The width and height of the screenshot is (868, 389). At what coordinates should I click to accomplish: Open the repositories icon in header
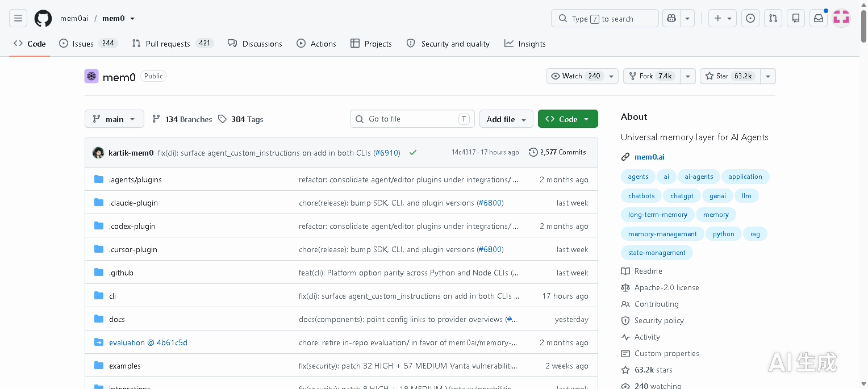tap(796, 19)
